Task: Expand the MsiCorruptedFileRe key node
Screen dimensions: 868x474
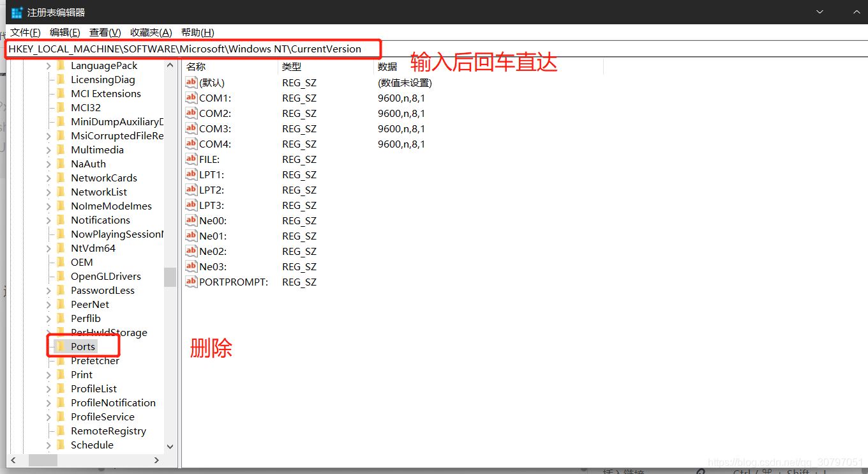Action: pyautogui.click(x=49, y=136)
